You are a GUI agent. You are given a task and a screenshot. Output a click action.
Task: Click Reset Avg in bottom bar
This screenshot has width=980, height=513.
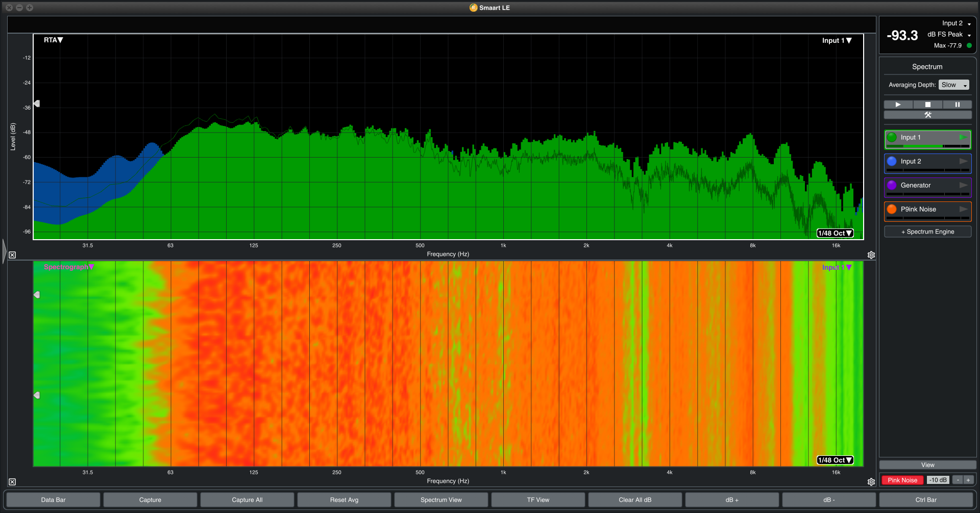tap(344, 500)
